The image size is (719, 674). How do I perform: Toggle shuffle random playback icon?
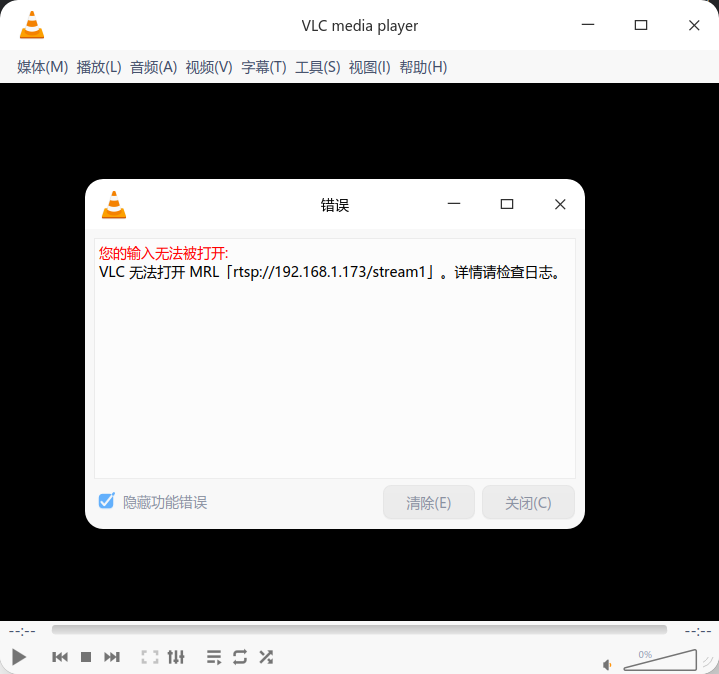point(266,657)
